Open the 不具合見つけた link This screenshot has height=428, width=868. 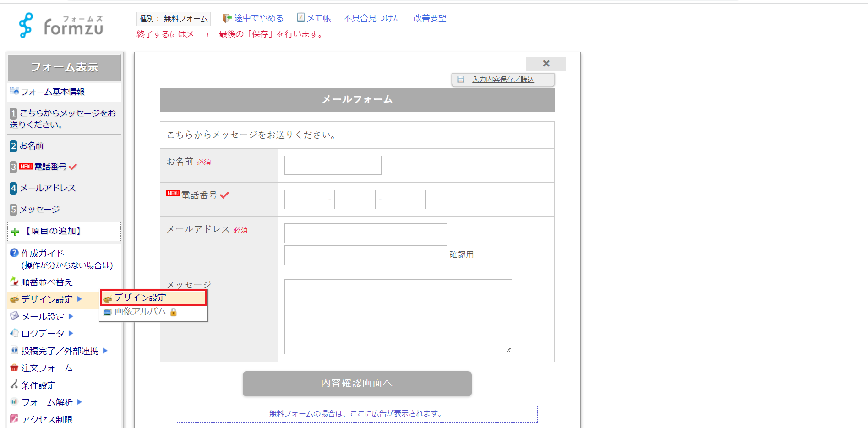(372, 18)
